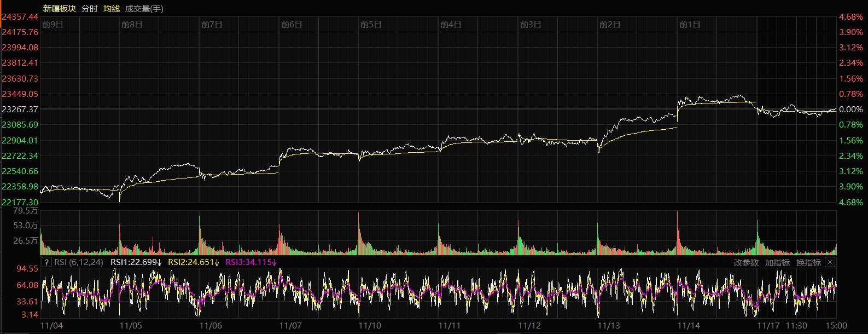This screenshot has width=868, height=334.
Task: Click the white RSI1 value readout
Action: (136, 262)
